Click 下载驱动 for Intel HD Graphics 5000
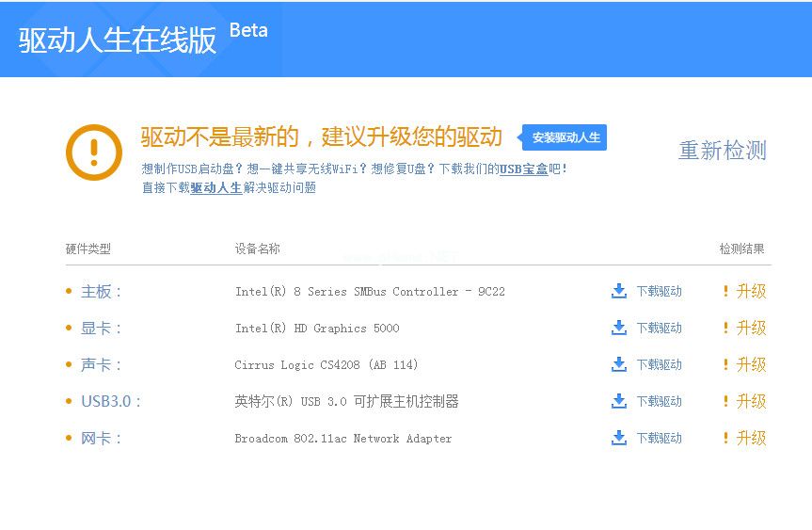 click(x=659, y=328)
